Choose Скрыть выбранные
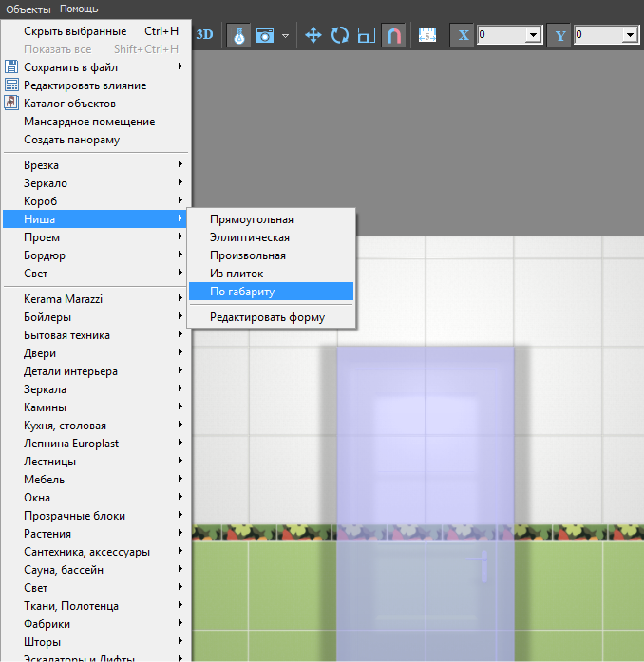Screen dimensions: 644x662 [97, 31]
